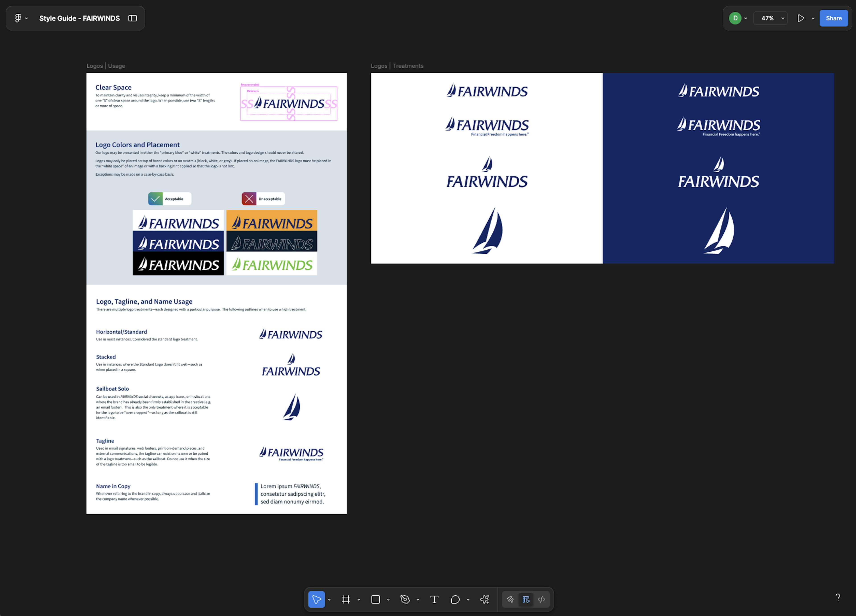Screen dimensions: 856x616
Task: Toggle the sidebar panel icon
Action: tap(132, 18)
